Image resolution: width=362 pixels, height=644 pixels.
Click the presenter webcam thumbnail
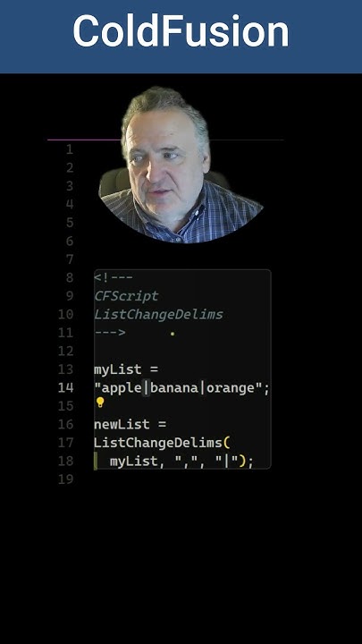tap(181, 165)
